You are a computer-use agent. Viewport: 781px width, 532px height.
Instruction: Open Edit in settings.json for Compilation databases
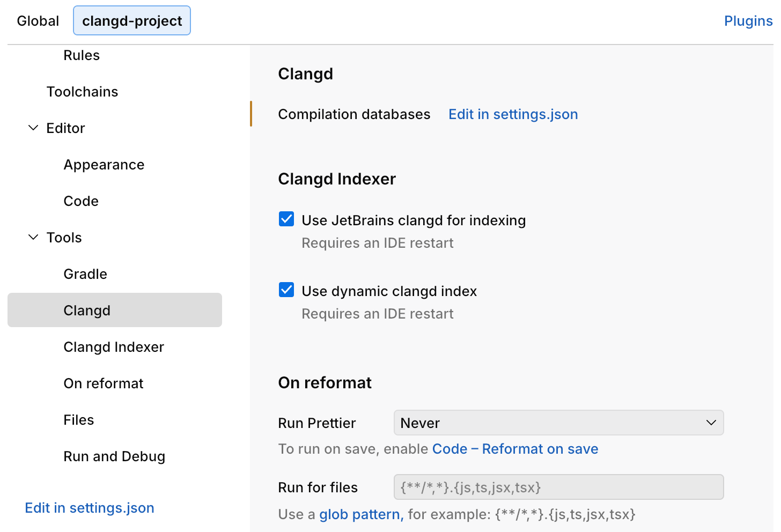(x=513, y=114)
